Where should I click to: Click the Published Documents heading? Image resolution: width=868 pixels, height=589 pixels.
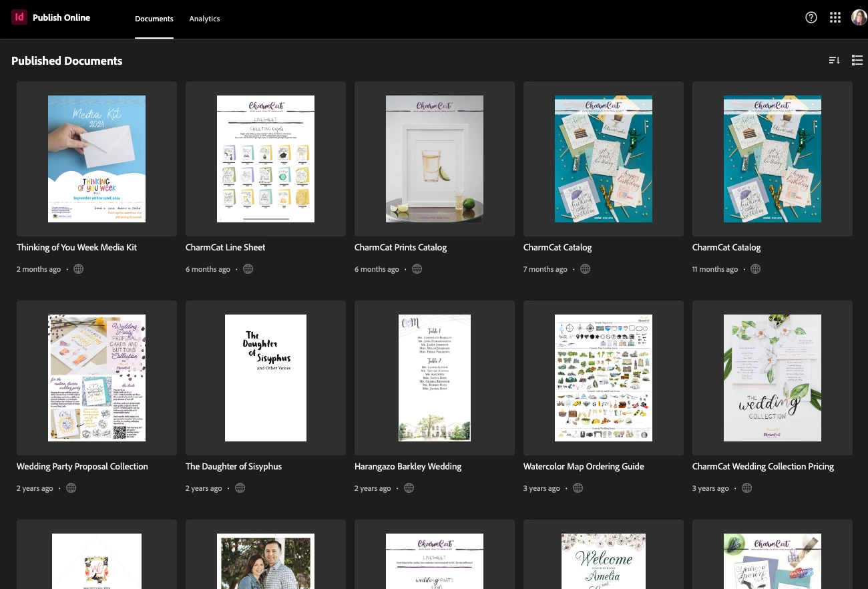click(67, 61)
